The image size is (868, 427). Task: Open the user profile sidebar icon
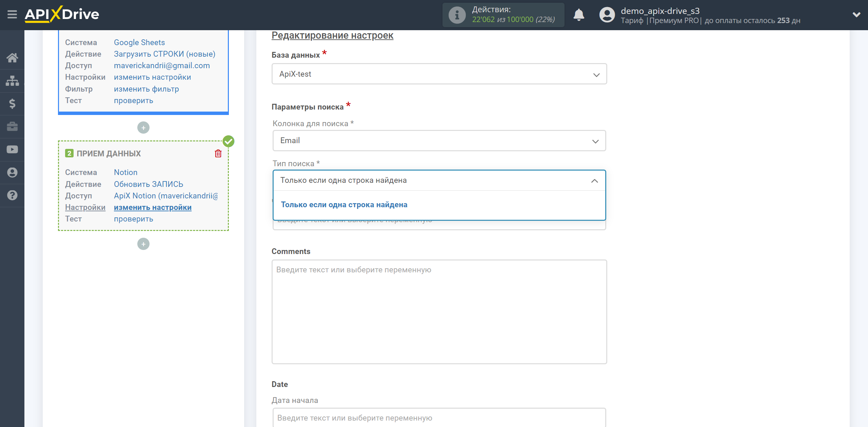(12, 172)
